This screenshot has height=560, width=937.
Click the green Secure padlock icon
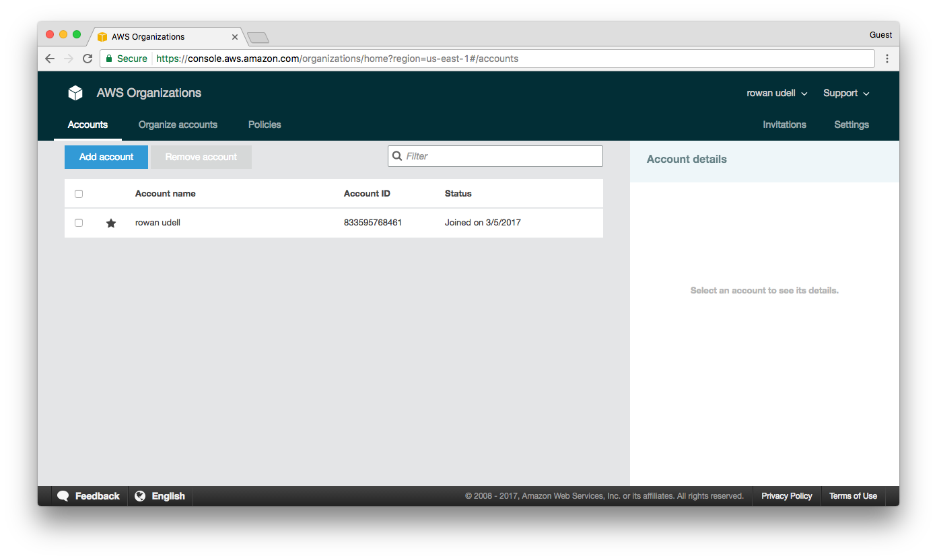click(x=109, y=59)
